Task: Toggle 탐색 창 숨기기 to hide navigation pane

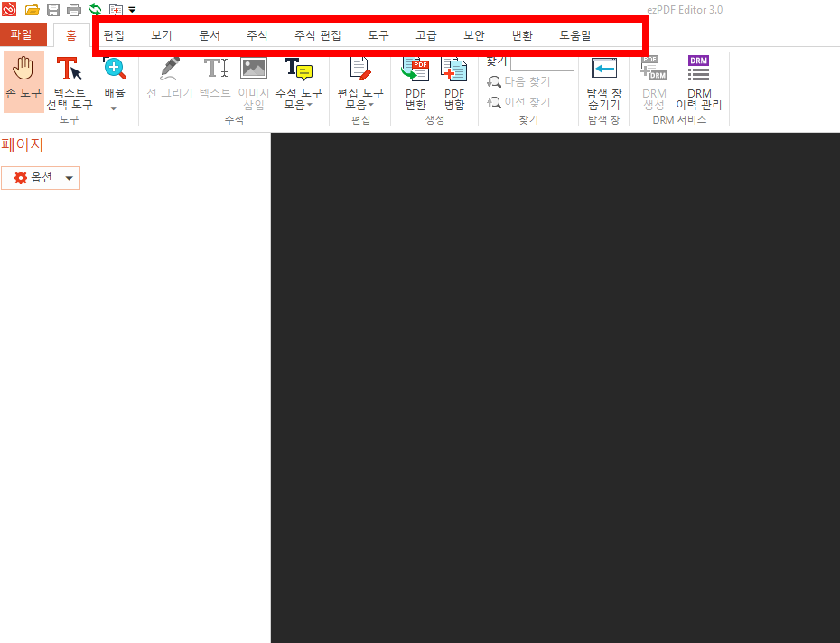Action: (x=602, y=81)
